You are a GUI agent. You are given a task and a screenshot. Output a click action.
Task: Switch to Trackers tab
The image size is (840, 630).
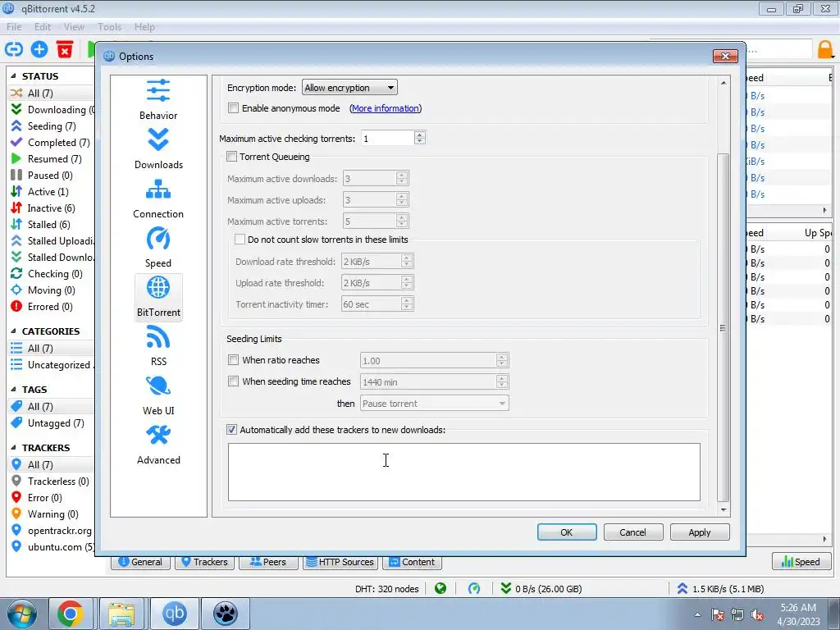[x=204, y=562]
